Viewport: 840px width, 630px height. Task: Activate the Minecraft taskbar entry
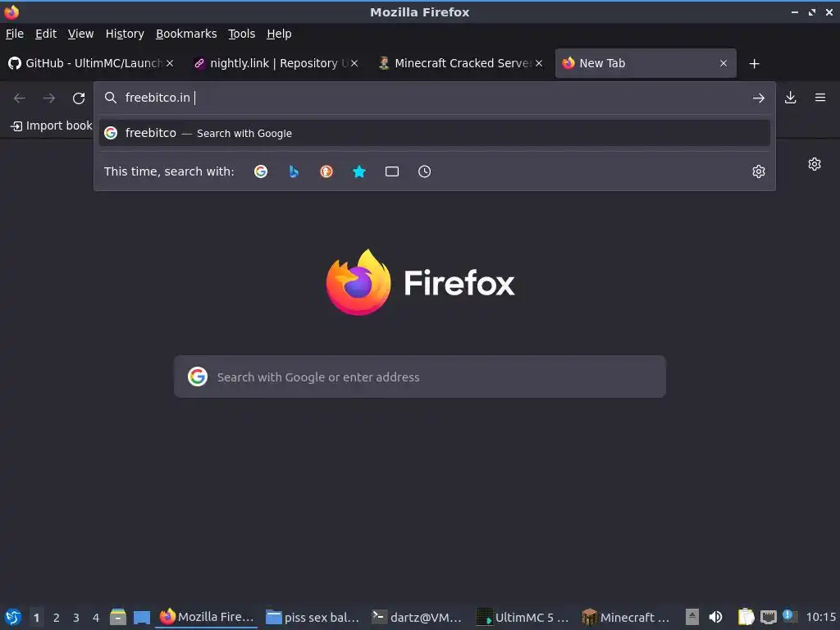pyautogui.click(x=626, y=617)
